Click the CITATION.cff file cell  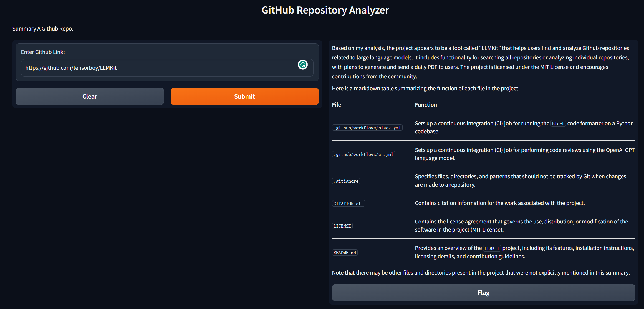tap(348, 204)
